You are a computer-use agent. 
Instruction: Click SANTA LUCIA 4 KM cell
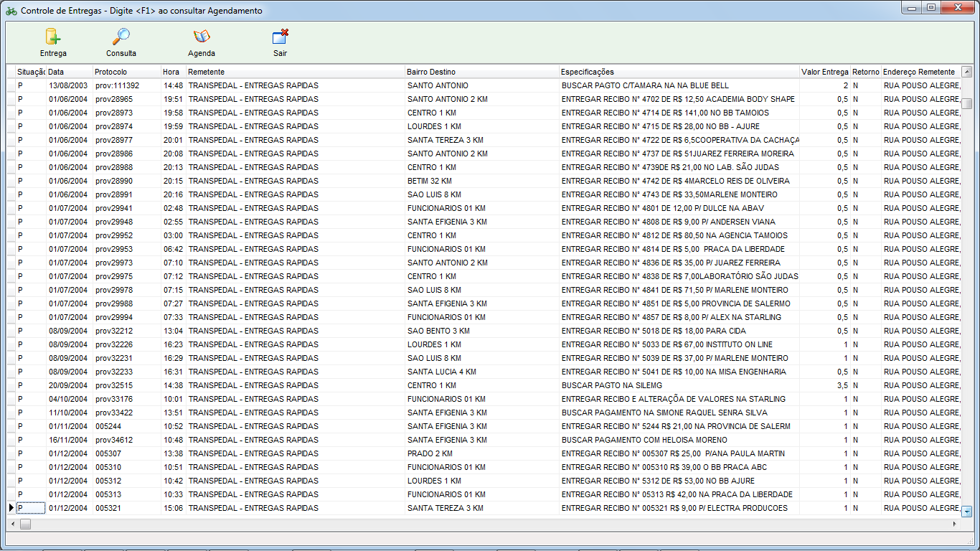(482, 372)
